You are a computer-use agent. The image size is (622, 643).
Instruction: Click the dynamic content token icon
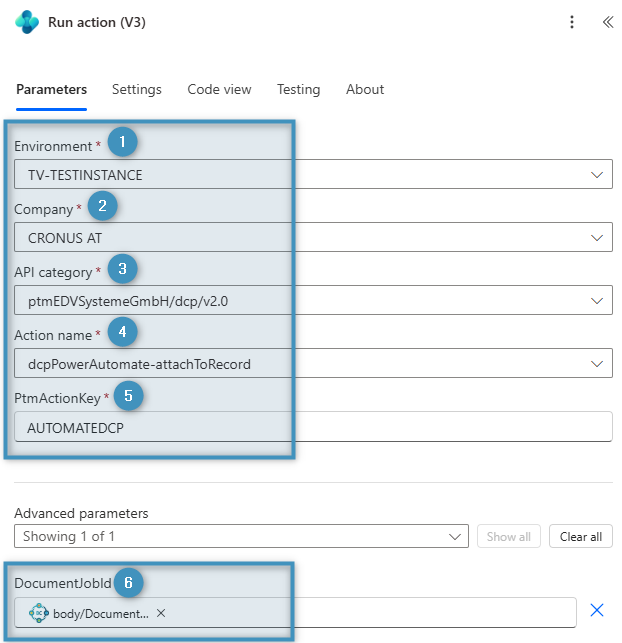pyautogui.click(x=39, y=613)
